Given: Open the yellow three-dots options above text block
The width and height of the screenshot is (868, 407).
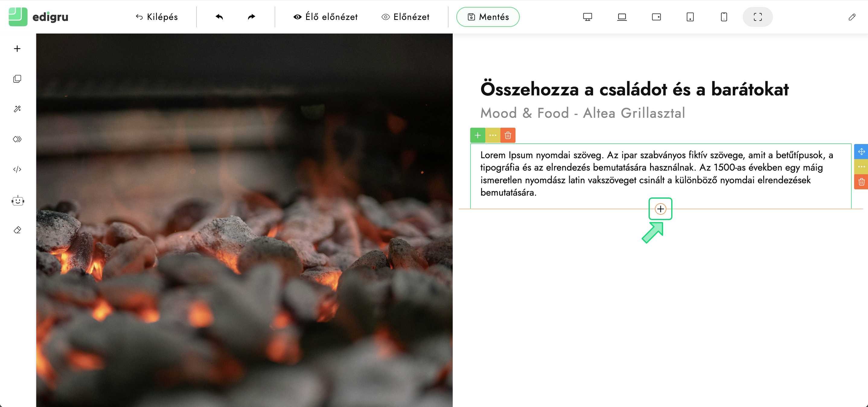Looking at the screenshot, I should click(493, 135).
